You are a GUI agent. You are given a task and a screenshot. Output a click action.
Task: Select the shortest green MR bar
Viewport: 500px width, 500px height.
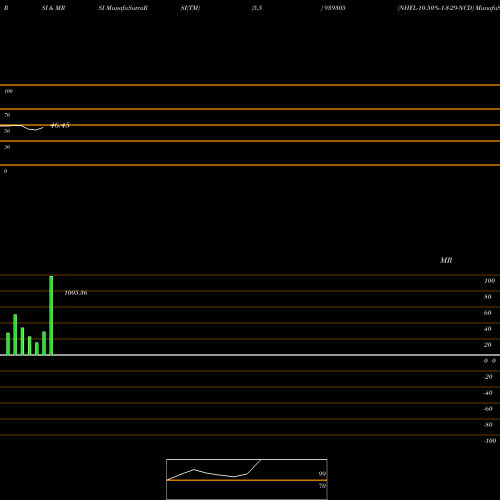point(37,348)
